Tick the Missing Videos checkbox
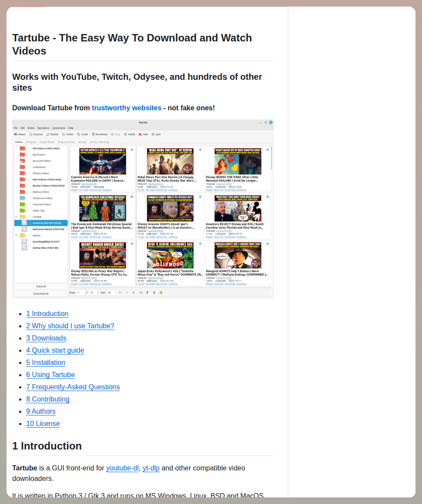Viewport: 422px width, 504px height. [x=30, y=173]
